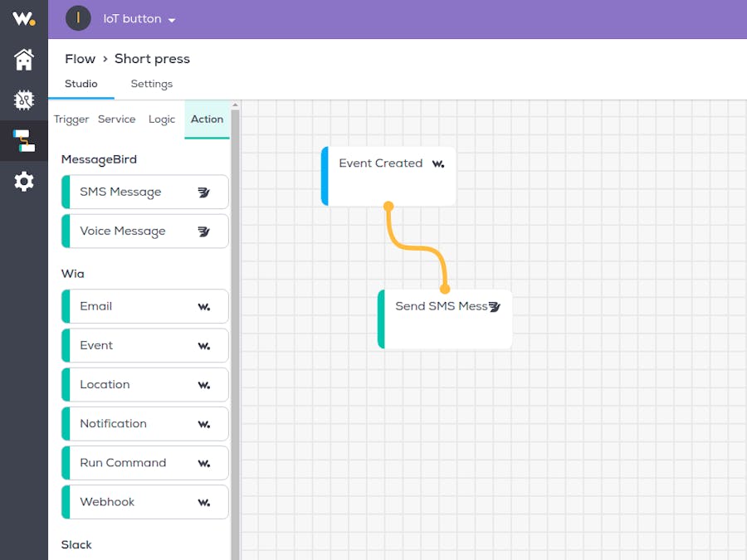Pick the Location action node
Screen dimensions: 747x560
click(144, 384)
